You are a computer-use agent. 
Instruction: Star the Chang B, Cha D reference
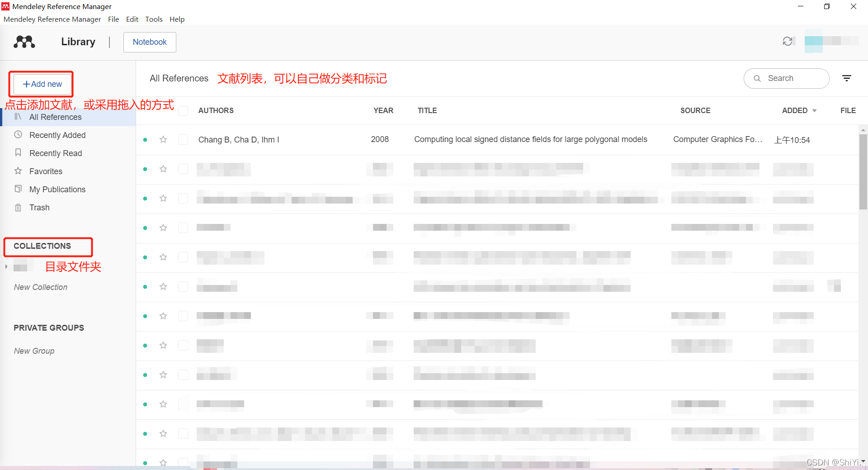click(x=163, y=139)
